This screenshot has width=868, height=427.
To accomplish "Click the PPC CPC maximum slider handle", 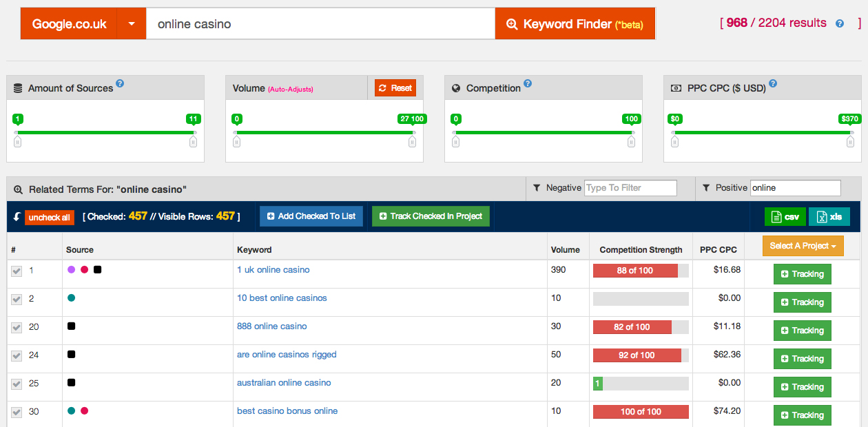I will point(850,141).
